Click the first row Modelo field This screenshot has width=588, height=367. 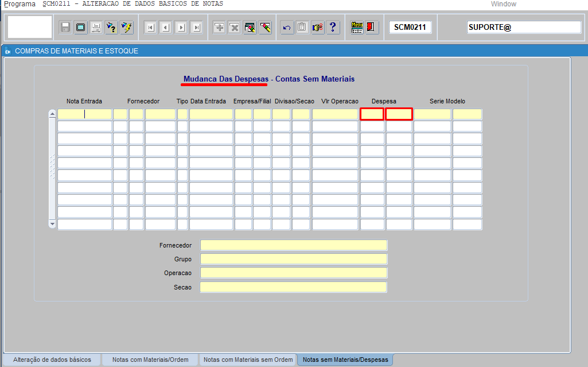(468, 114)
